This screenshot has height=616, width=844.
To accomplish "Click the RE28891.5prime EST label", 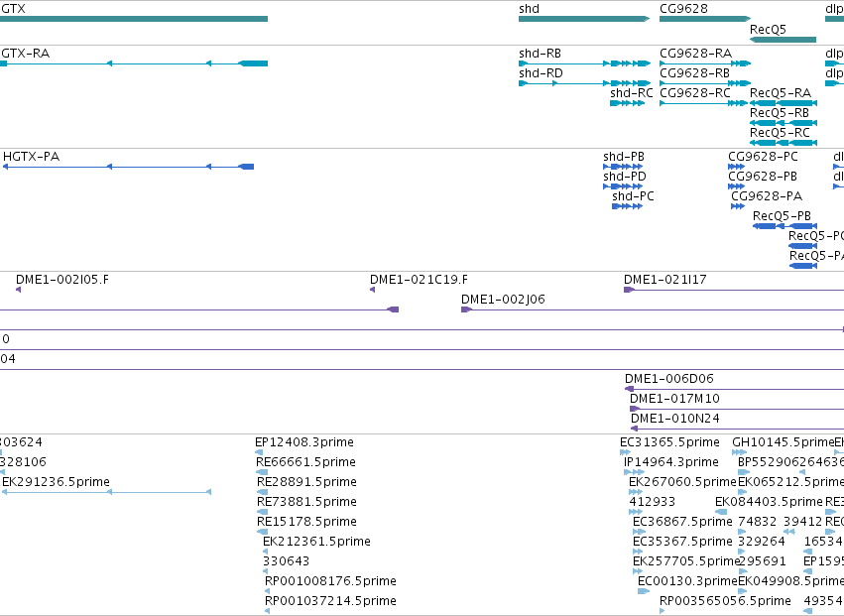I will point(306,482).
